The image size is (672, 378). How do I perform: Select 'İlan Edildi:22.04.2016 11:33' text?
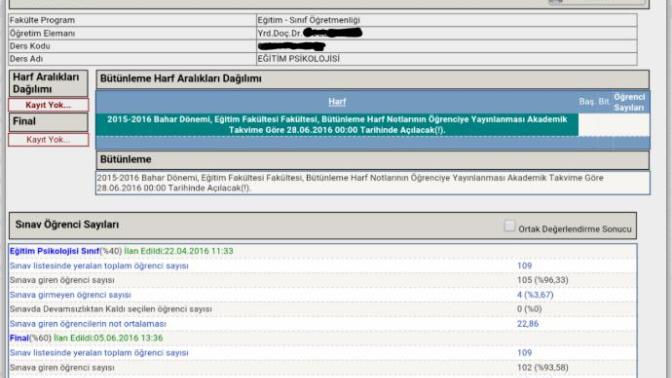pos(179,251)
